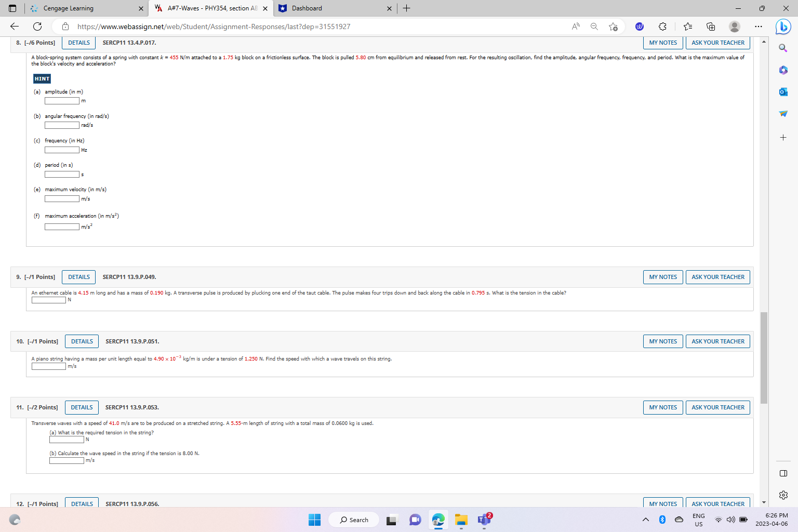Start Read aloud for the page

tap(575, 26)
